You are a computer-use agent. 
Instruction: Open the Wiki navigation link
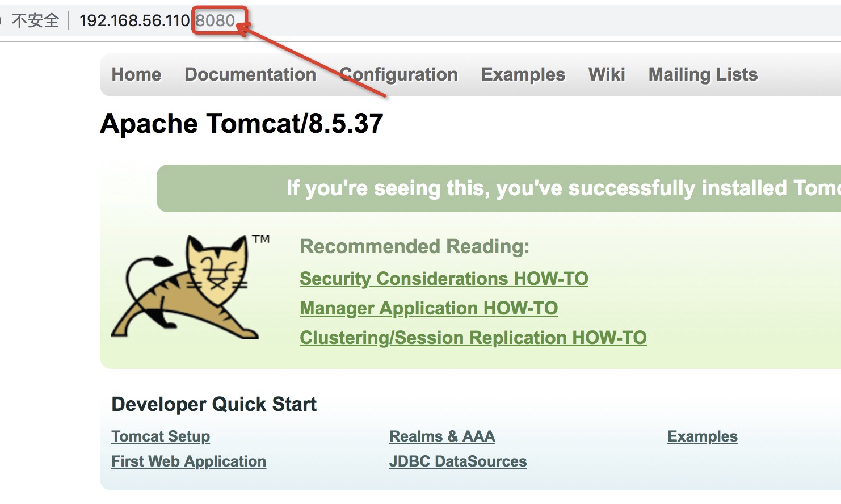click(607, 74)
